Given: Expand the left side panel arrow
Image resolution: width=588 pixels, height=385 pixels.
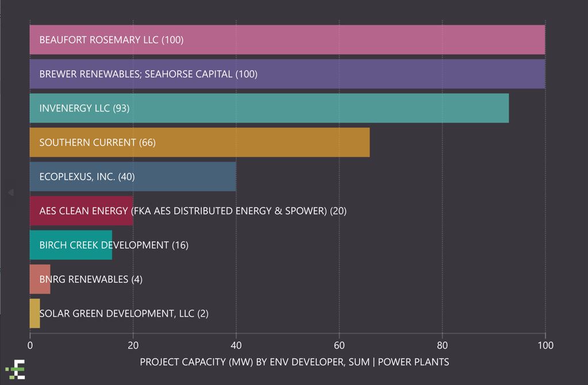Looking at the screenshot, I should point(10,192).
